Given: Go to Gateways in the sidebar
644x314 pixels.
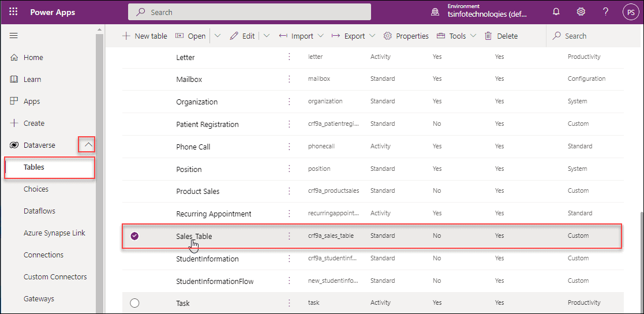Looking at the screenshot, I should 39,299.
